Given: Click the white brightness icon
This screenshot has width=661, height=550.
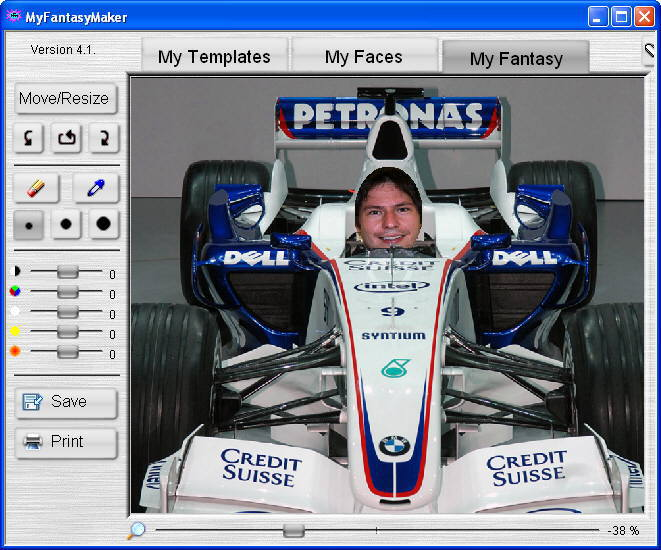Looking at the screenshot, I should 15,311.
